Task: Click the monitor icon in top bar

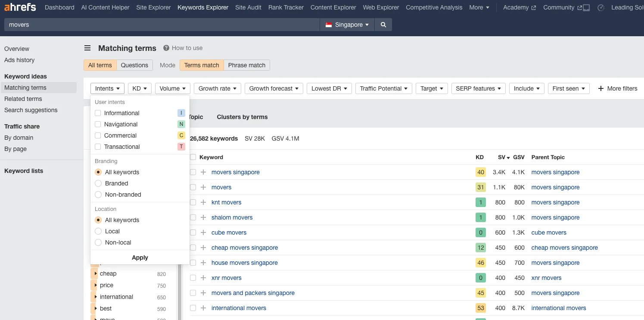Action: coord(586,8)
